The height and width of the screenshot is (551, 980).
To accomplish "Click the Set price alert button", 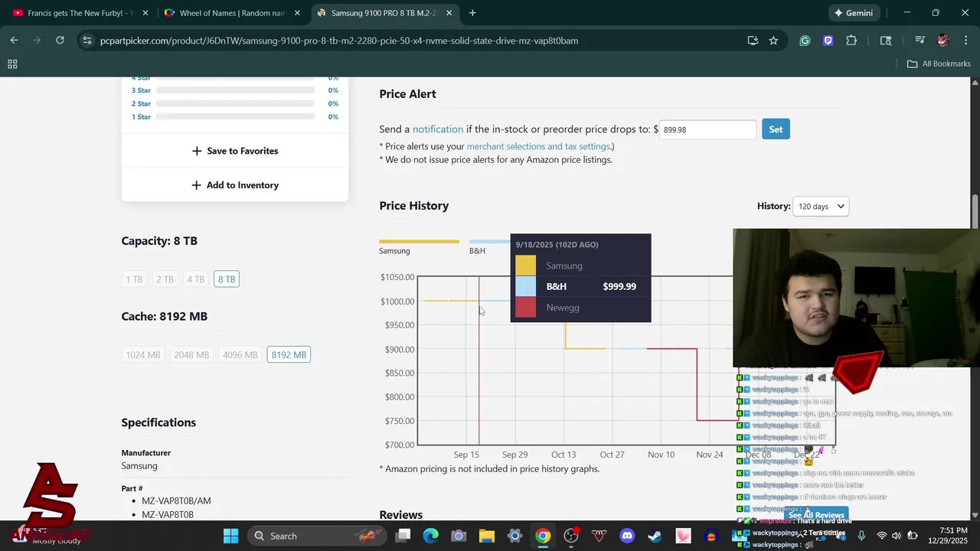I will point(776,129).
